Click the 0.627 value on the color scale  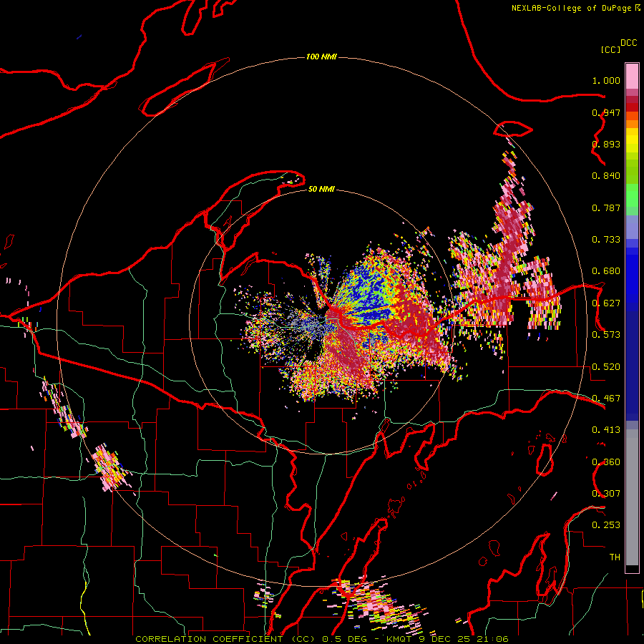[606, 303]
